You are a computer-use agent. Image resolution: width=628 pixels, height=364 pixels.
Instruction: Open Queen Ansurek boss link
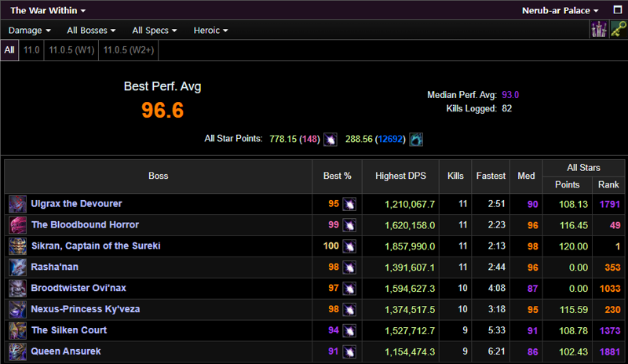66,351
